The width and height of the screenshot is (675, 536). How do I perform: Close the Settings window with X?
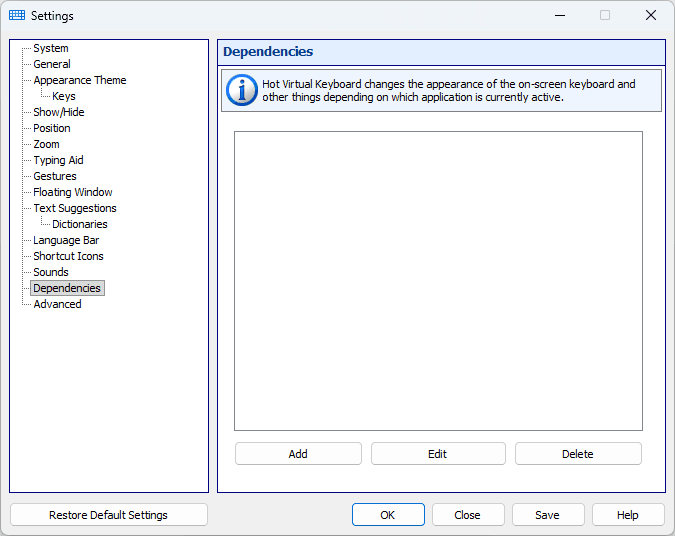651,15
